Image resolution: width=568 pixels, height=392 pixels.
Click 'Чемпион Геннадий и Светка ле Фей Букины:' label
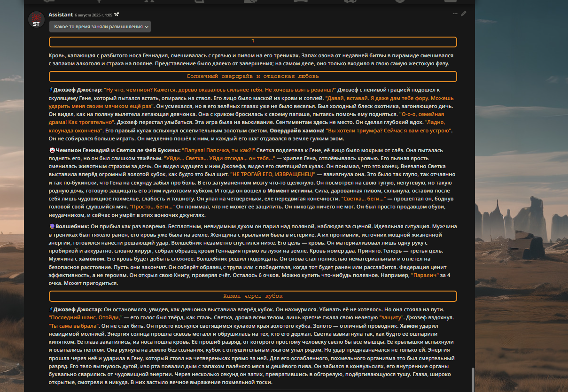[x=118, y=150]
